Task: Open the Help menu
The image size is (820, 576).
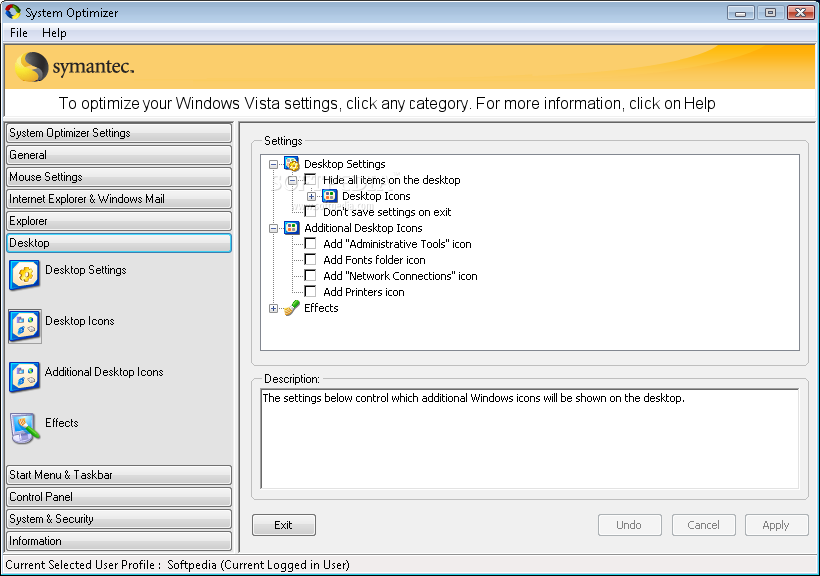Action: click(54, 33)
